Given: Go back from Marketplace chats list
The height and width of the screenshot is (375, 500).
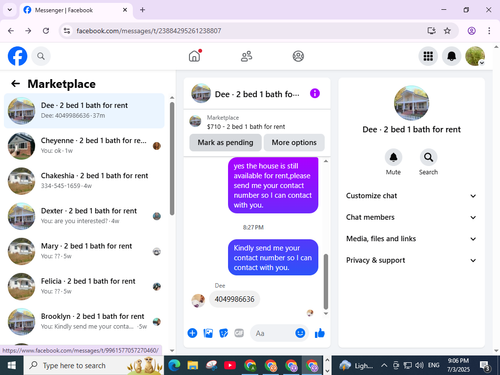Looking at the screenshot, I should (x=16, y=84).
